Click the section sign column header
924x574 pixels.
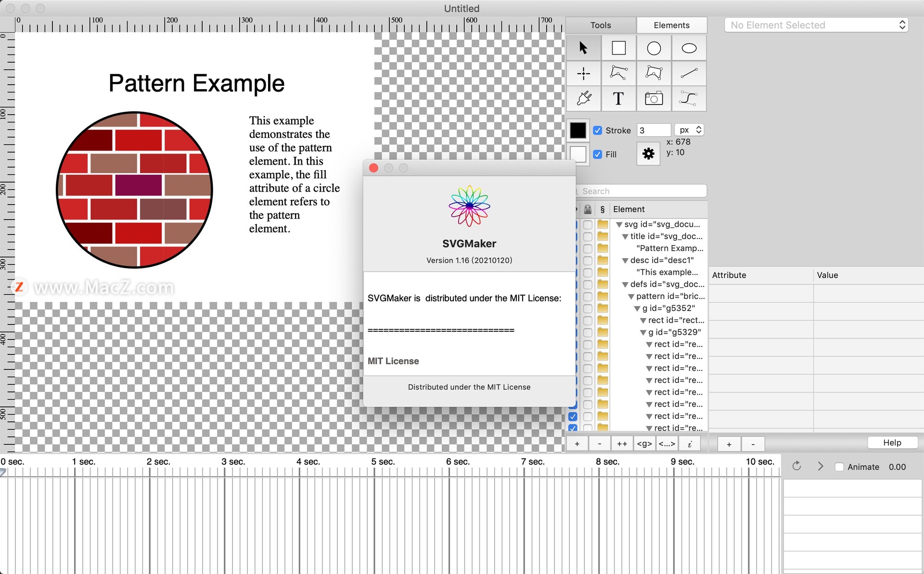pyautogui.click(x=603, y=209)
